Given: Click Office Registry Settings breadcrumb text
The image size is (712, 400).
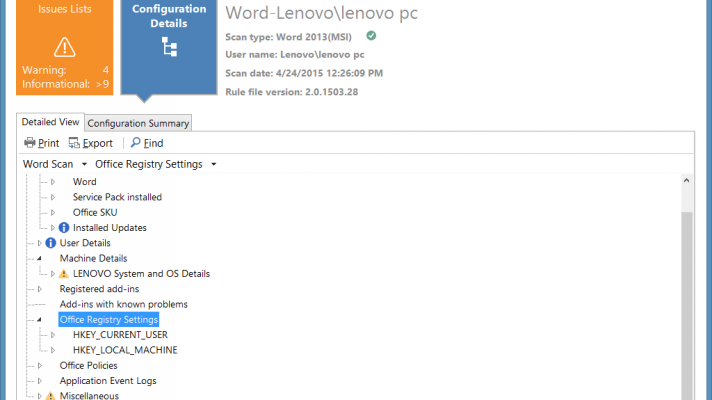Looking at the screenshot, I should (148, 164).
